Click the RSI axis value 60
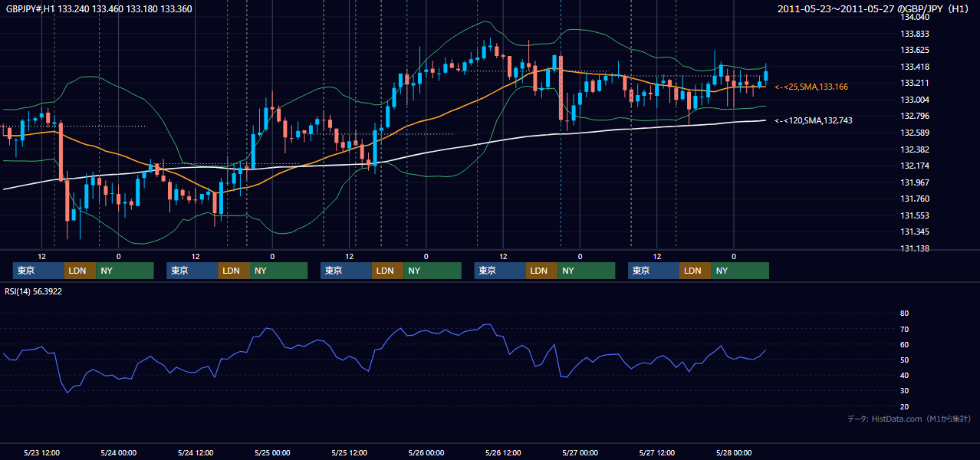The width and height of the screenshot is (980, 460). 904,344
